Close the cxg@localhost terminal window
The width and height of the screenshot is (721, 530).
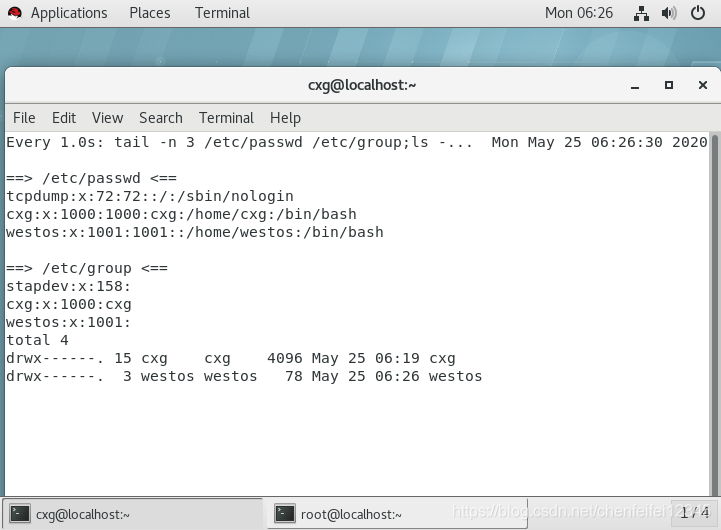tap(703, 85)
